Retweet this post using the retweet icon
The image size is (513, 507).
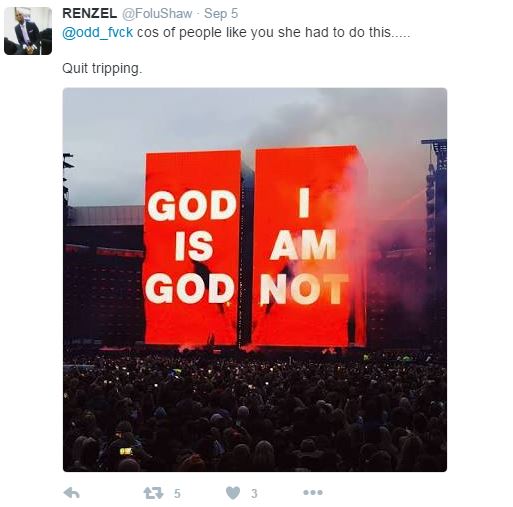click(x=153, y=493)
